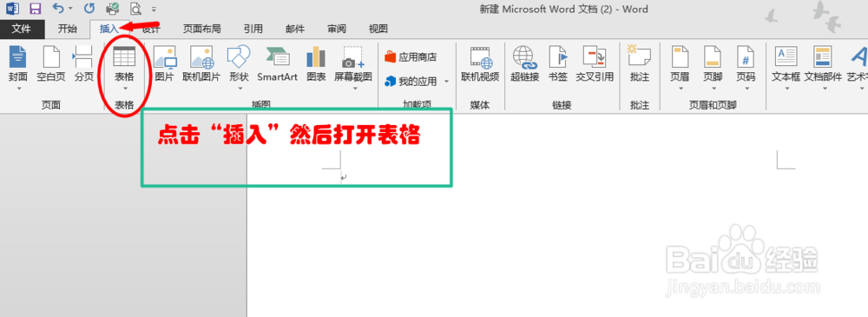
Task: Open the 应用商店 (Store) add-ins
Action: click(411, 57)
